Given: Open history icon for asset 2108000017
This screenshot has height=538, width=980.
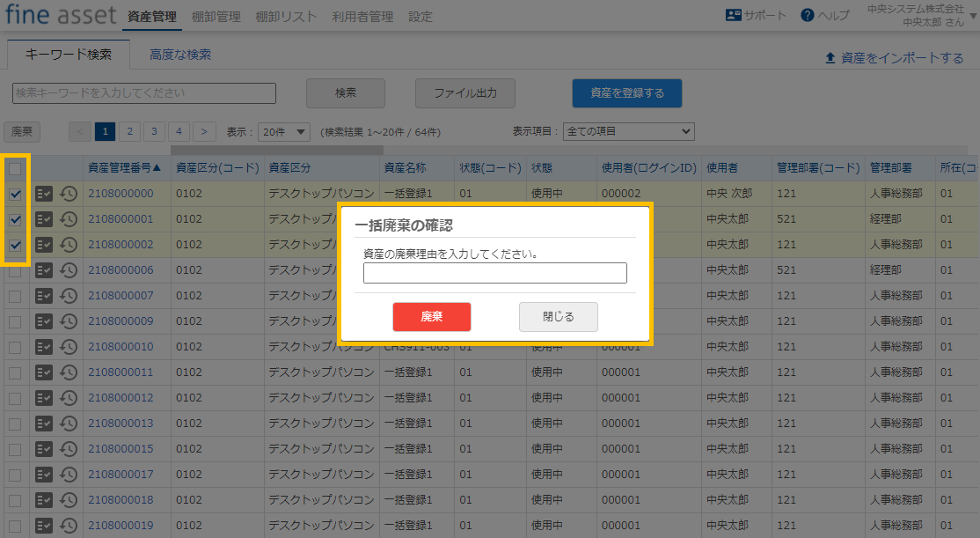Looking at the screenshot, I should [x=68, y=475].
